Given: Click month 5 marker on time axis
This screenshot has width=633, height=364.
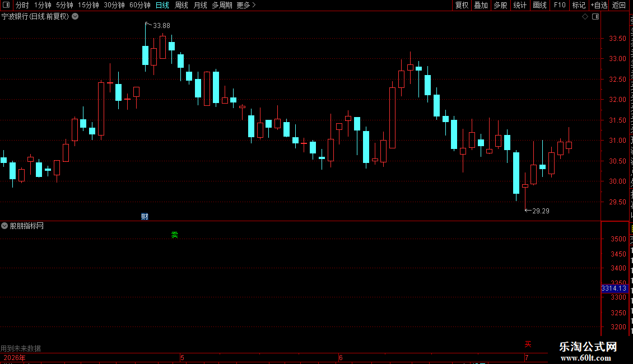Looking at the screenshot, I should (x=182, y=358).
